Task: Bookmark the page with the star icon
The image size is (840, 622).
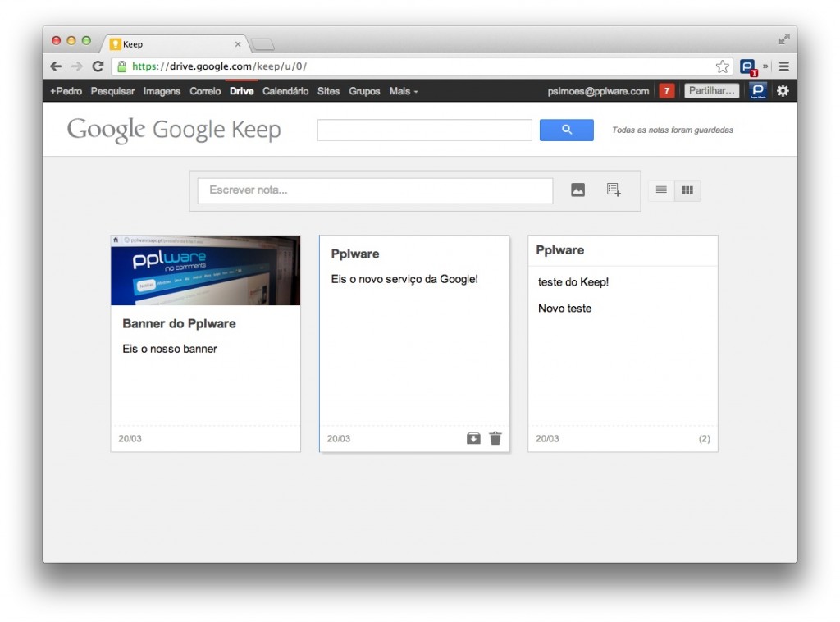Action: pyautogui.click(x=722, y=66)
